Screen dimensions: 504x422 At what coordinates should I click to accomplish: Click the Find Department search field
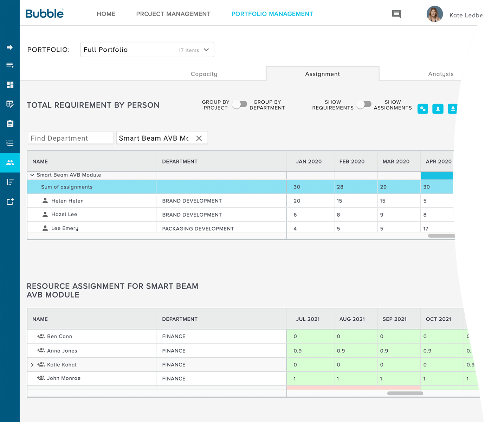click(x=70, y=138)
